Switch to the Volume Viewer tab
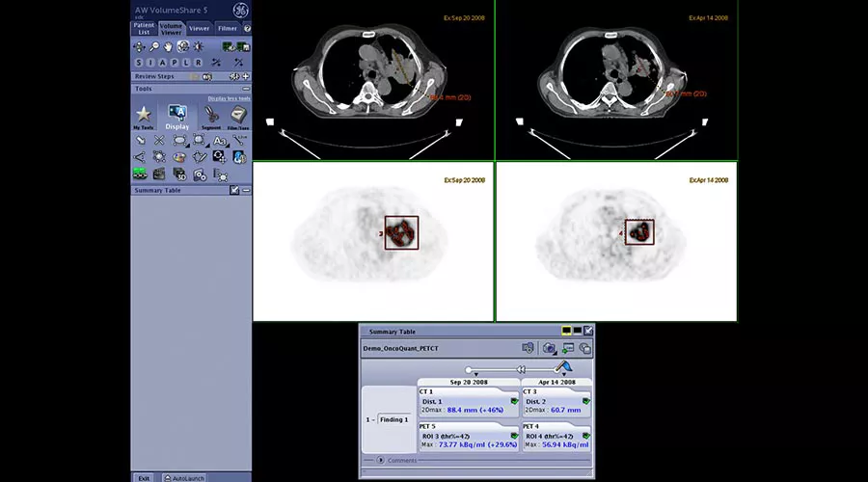 coord(171,28)
